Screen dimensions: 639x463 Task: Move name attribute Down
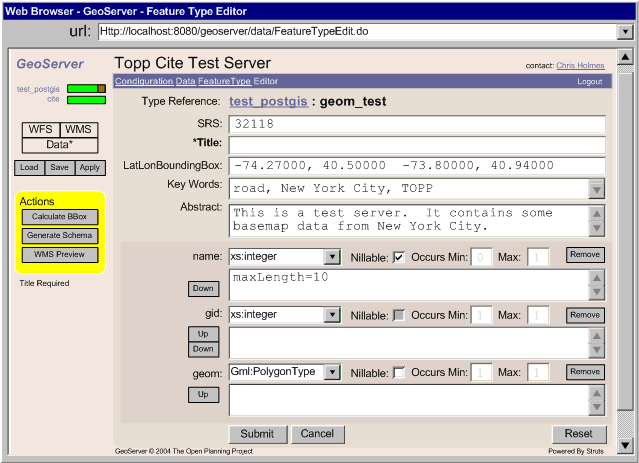tap(203, 289)
